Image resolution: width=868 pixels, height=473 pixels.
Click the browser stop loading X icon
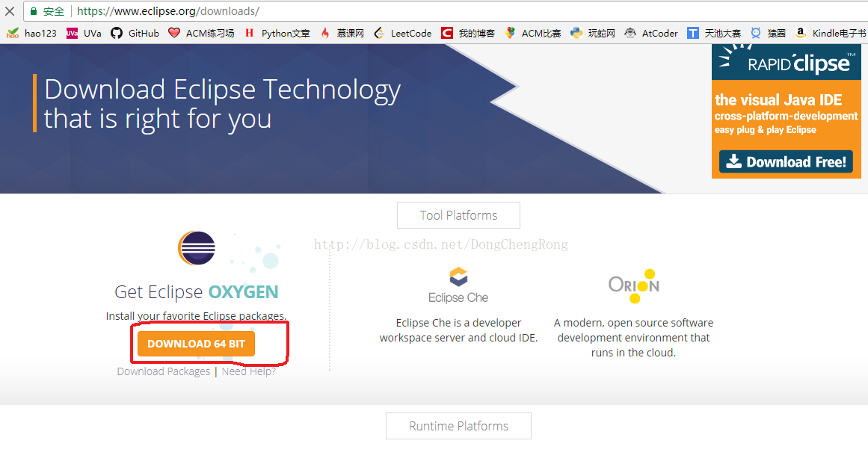tap(10, 11)
